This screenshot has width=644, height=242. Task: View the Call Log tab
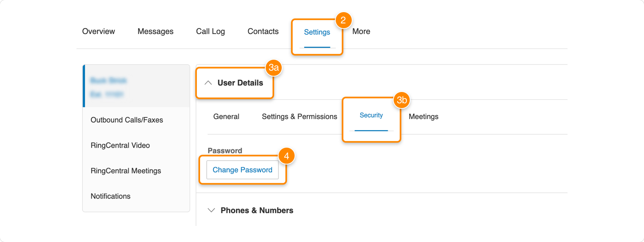[x=210, y=31]
